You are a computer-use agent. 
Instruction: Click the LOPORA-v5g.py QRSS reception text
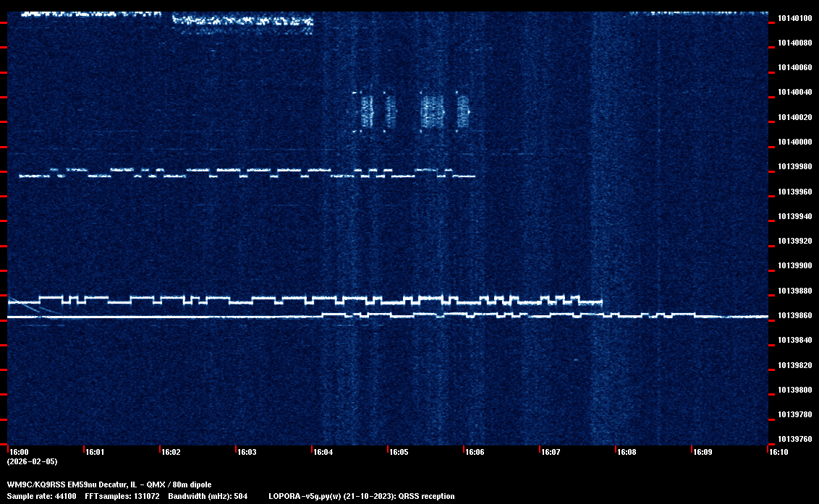pos(361,496)
